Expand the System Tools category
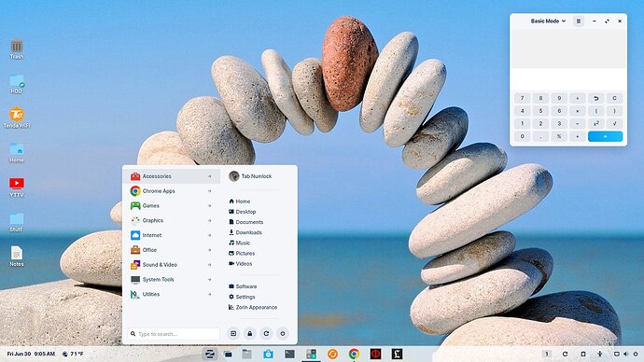Screen dimensions: 644x362 pos(172,280)
